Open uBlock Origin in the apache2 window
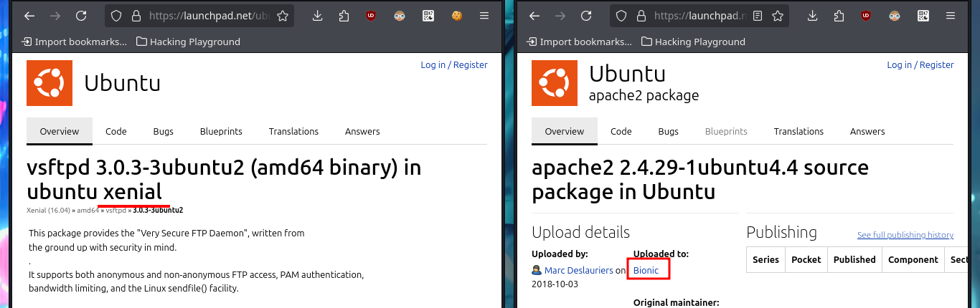The image size is (980, 308). (x=866, y=16)
